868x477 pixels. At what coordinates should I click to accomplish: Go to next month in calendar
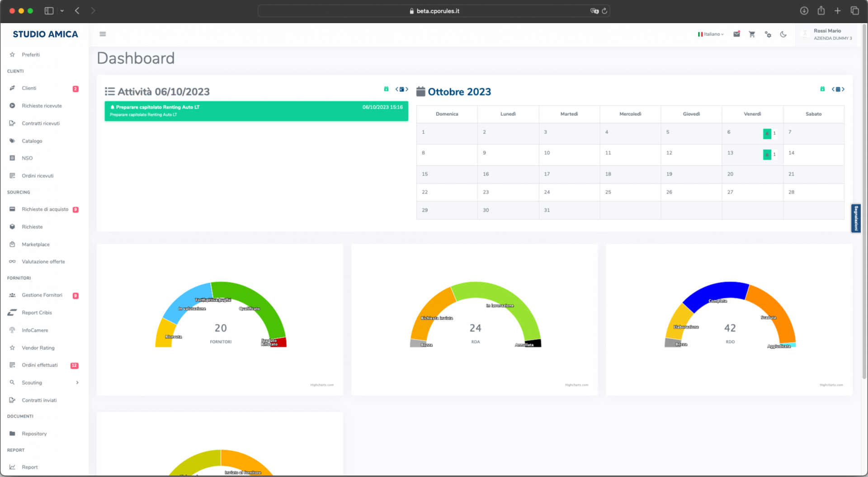pos(843,89)
